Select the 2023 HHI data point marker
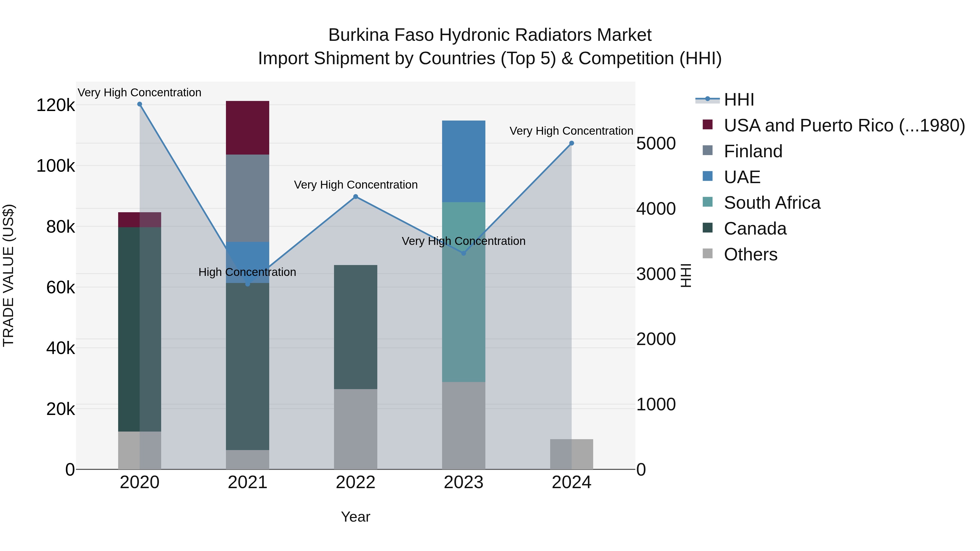The width and height of the screenshot is (980, 551). pos(463,253)
